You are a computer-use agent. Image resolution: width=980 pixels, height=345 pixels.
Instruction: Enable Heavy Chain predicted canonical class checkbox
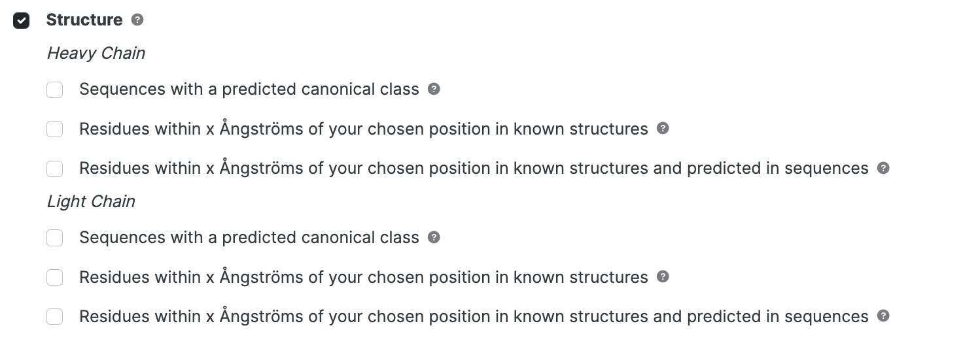click(55, 90)
